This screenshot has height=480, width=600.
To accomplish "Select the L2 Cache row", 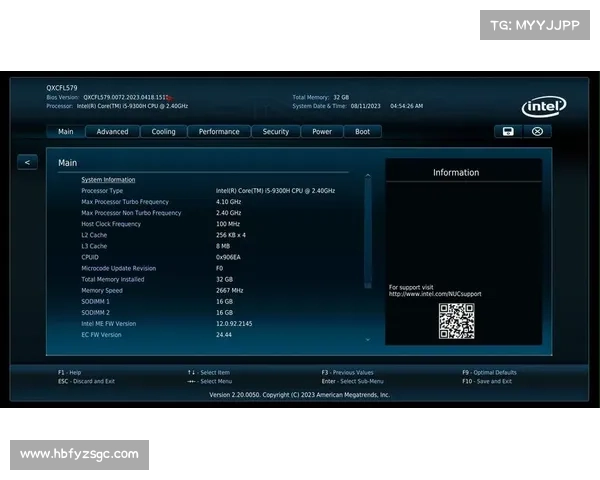I will (x=163, y=235).
